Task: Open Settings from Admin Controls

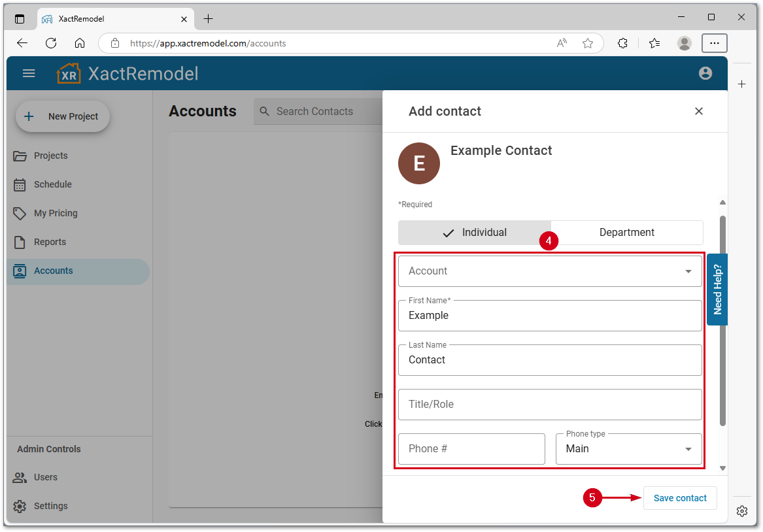Action: pyautogui.click(x=50, y=506)
